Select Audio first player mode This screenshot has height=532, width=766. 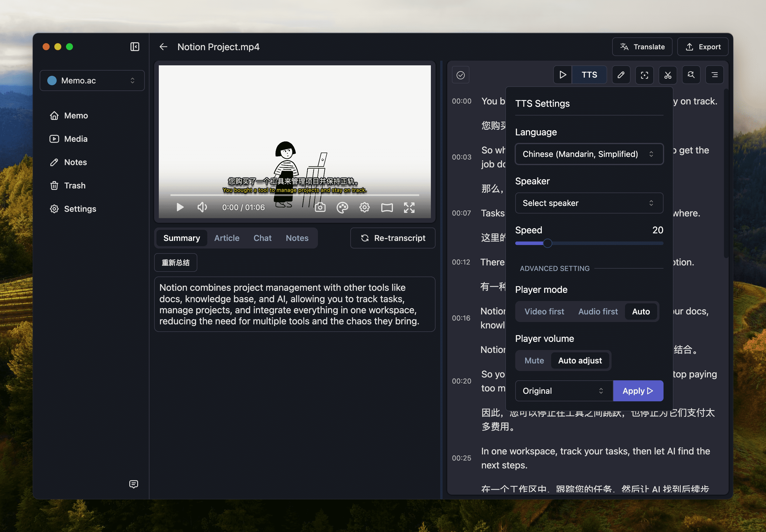pyautogui.click(x=598, y=311)
